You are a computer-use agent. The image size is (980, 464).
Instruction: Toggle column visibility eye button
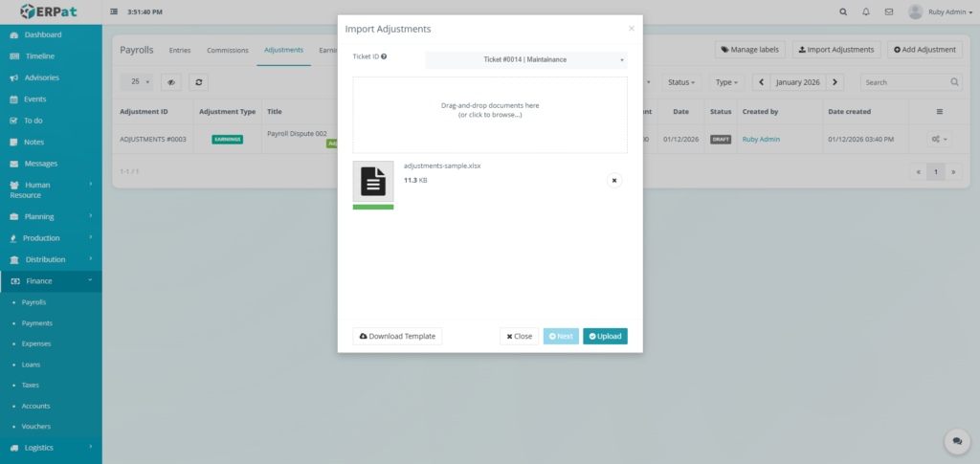click(170, 82)
